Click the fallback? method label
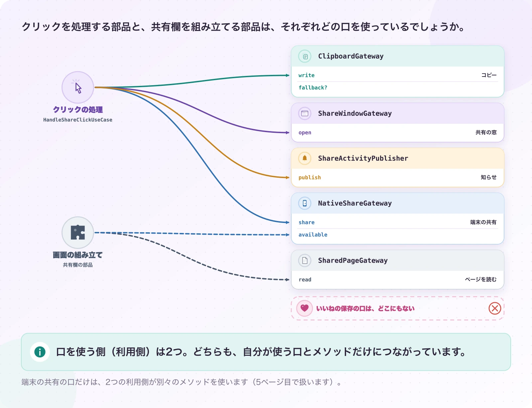The width and height of the screenshot is (532, 408). [313, 88]
